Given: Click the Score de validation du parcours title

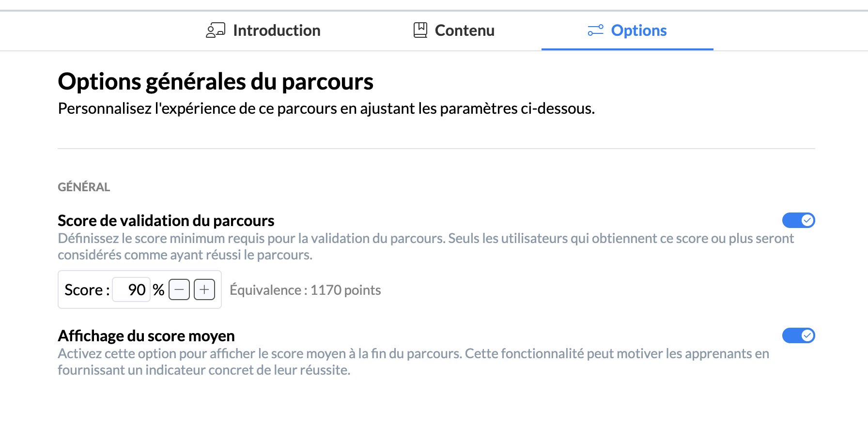Looking at the screenshot, I should coord(166,221).
